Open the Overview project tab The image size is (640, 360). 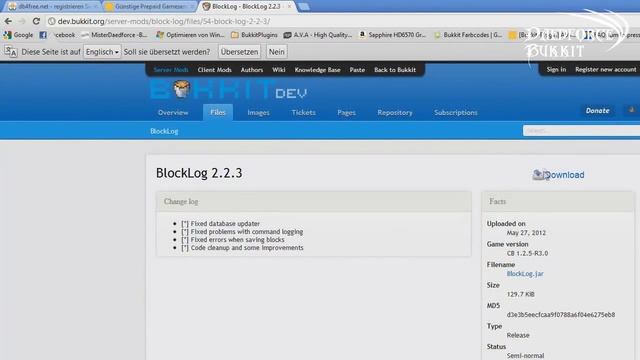(173, 112)
